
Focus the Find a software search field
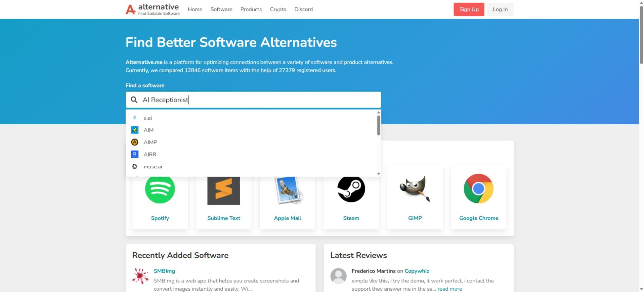click(x=253, y=100)
